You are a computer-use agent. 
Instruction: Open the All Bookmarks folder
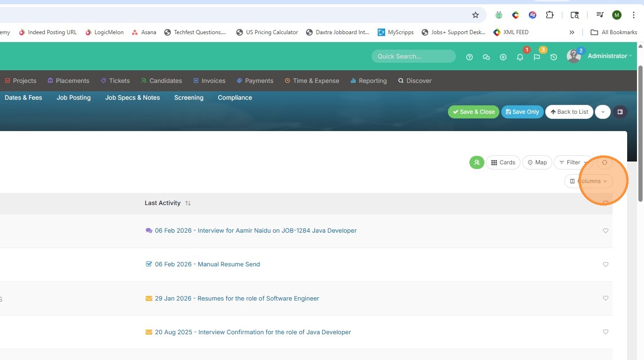point(614,32)
